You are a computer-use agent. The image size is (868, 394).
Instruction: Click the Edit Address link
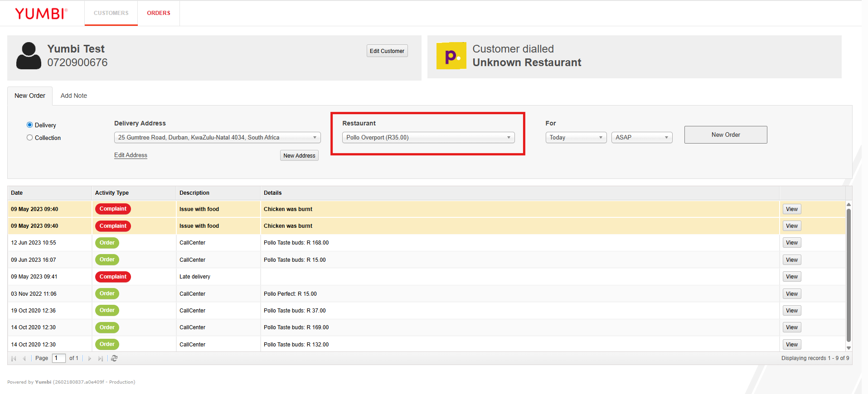click(131, 155)
